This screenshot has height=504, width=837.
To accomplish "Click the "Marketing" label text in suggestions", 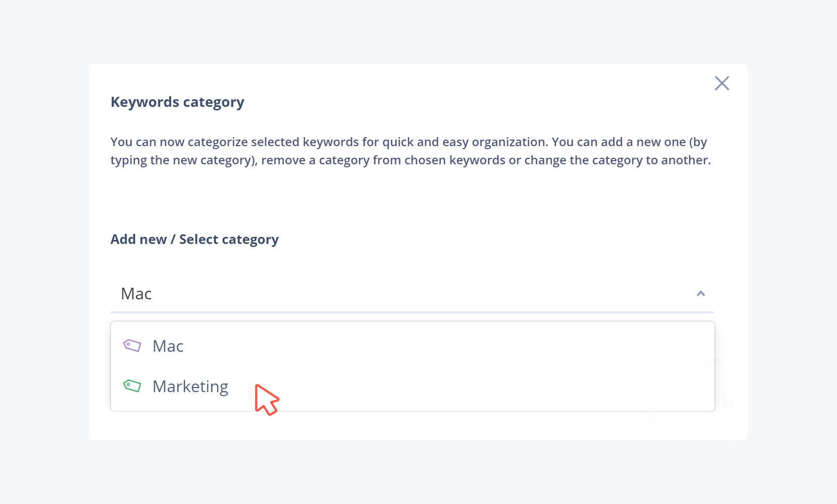I will (190, 387).
